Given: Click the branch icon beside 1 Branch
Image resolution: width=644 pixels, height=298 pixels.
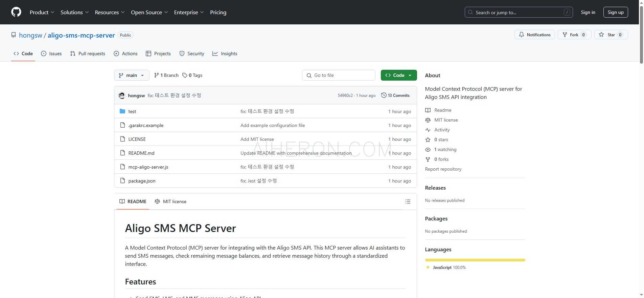Looking at the screenshot, I should [156, 75].
